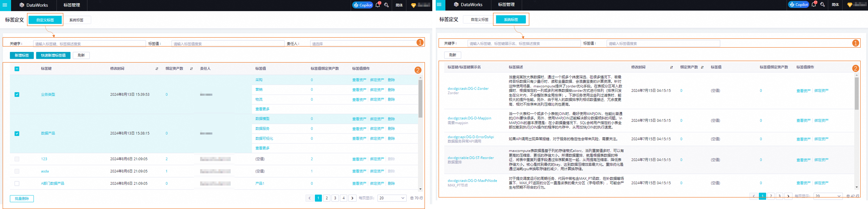Click the system tags table vertical scrollbar thumb

pos(857,94)
